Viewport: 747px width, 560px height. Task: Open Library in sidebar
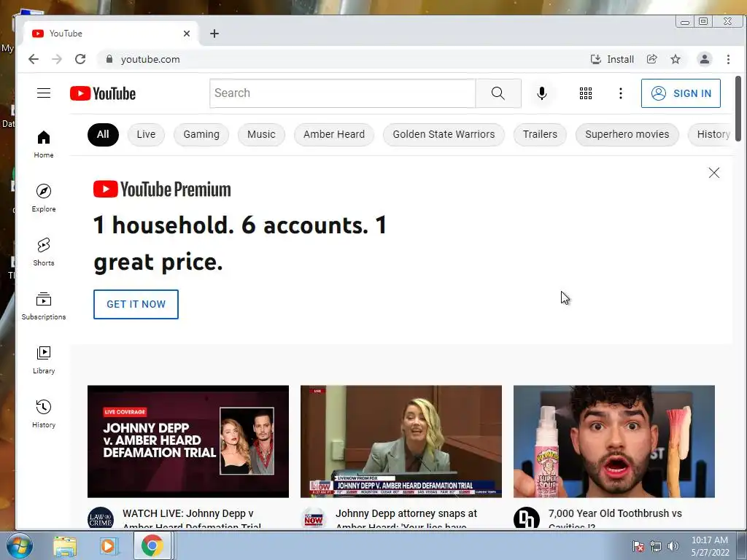tap(43, 359)
